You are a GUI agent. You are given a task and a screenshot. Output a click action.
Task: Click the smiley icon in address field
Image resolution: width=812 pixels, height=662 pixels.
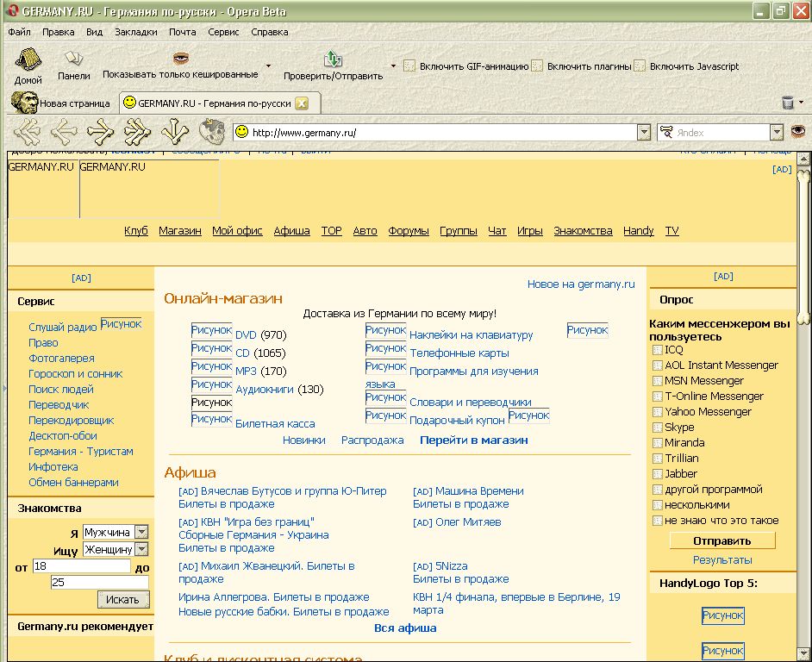(x=241, y=132)
